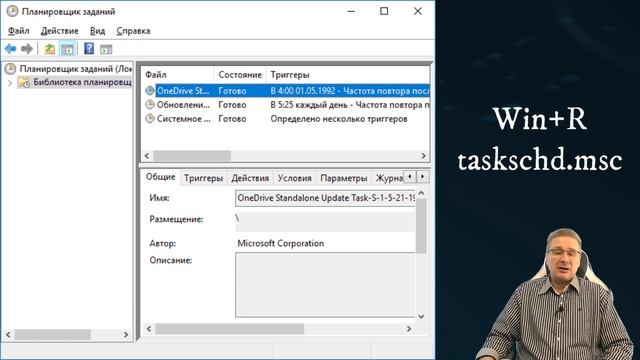Click the Описание text box
Image resolution: width=640 pixels, height=360 pixels.
click(325, 284)
